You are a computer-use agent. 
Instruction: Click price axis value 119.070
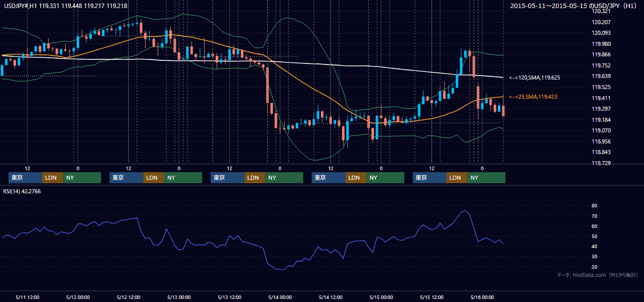(601, 130)
